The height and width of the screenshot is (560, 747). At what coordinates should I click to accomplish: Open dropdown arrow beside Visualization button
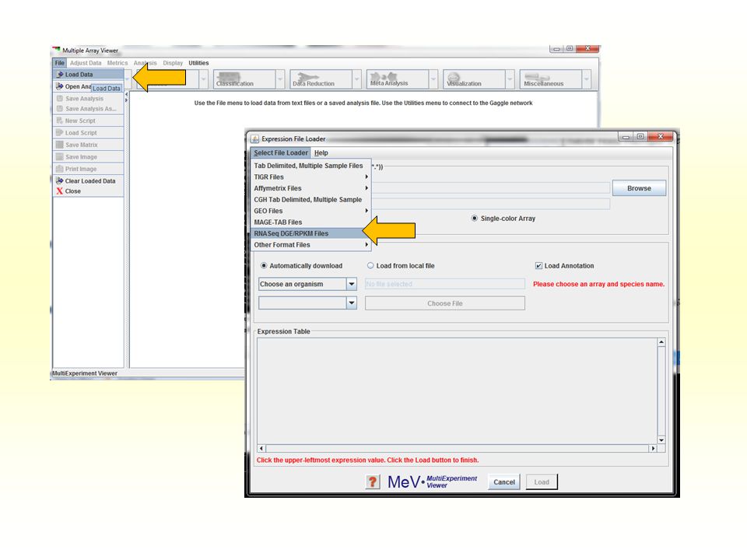[510, 79]
